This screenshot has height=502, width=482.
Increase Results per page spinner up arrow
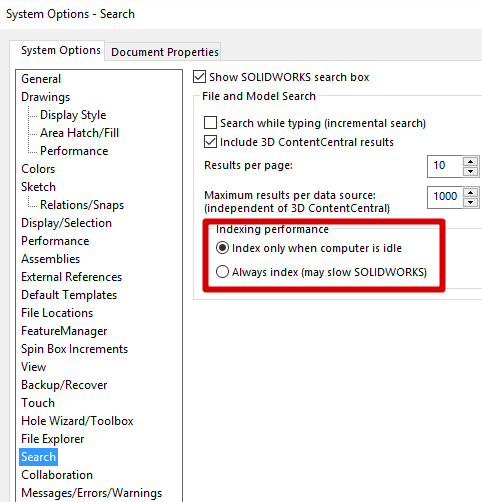coord(470,162)
